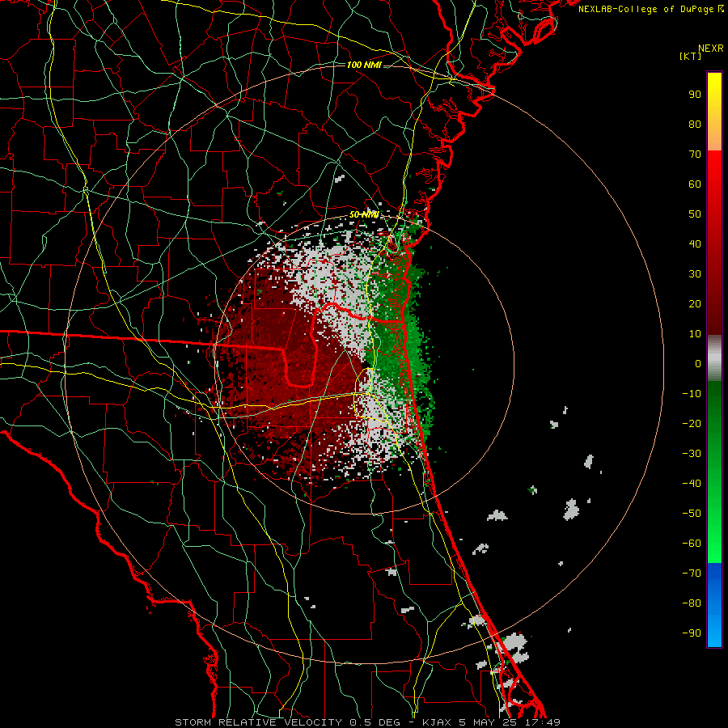Click the 100 NMI range ring label
The height and width of the screenshot is (728, 728).
pyautogui.click(x=364, y=65)
